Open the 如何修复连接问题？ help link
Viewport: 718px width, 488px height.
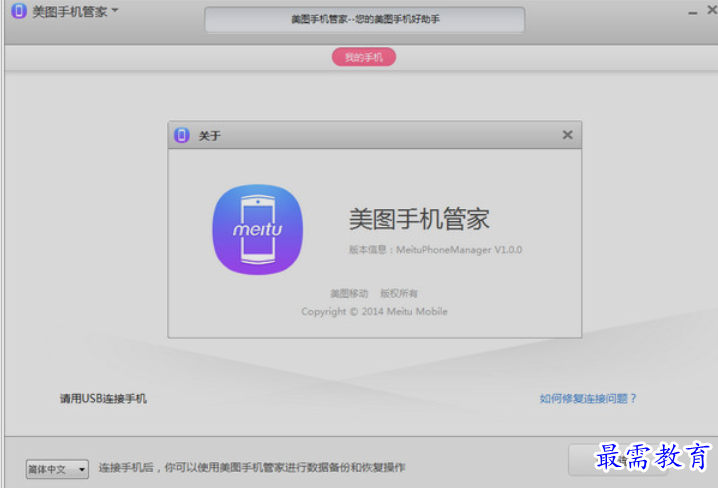588,398
